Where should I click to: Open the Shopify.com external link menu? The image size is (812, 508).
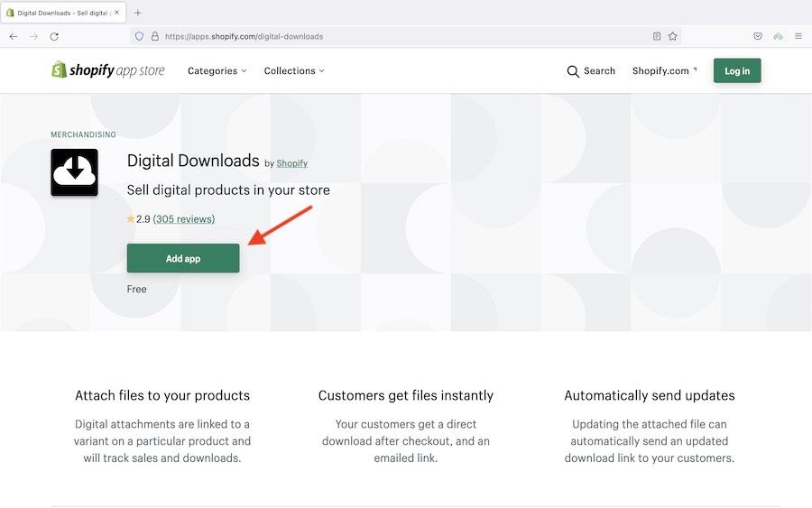pos(664,71)
